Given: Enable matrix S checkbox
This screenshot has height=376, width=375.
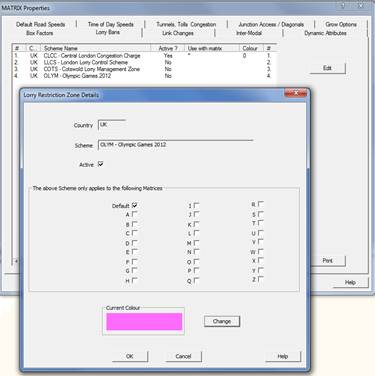Looking at the screenshot, I should pos(261,214).
